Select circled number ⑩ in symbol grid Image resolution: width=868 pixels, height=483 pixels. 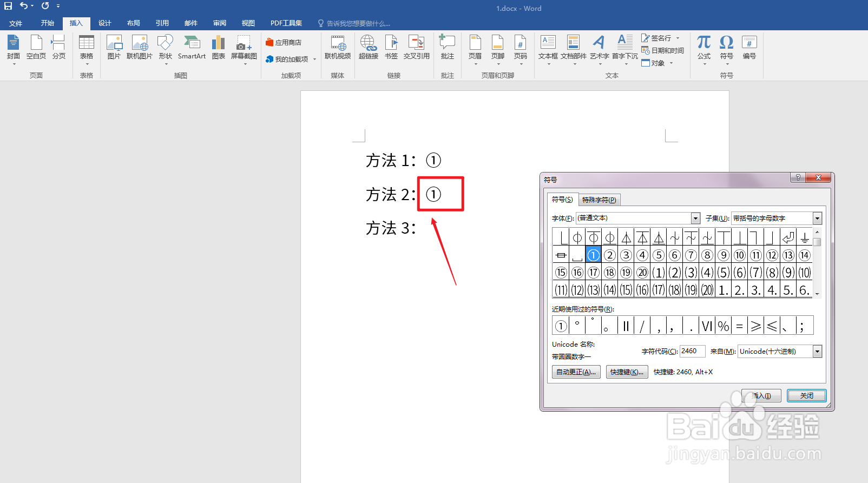pyautogui.click(x=740, y=255)
